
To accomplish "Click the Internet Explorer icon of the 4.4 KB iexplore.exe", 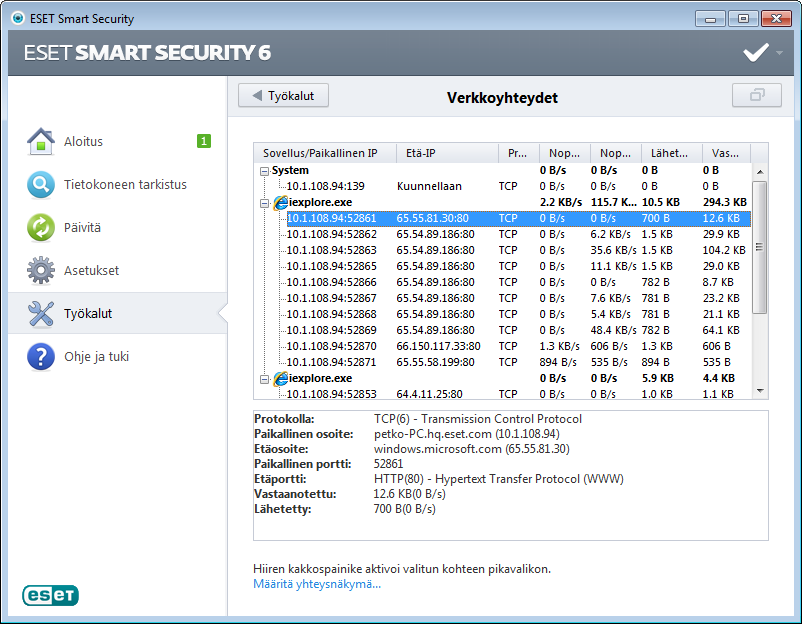I will click(280, 378).
